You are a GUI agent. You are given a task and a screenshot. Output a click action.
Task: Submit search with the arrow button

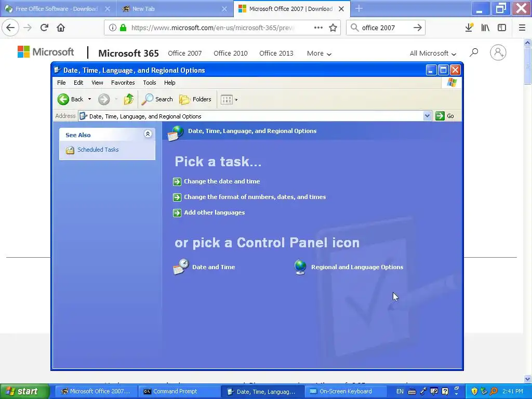[x=418, y=28]
